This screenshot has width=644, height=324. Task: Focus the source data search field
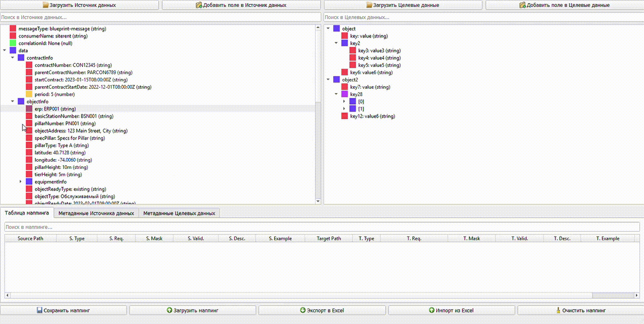tap(160, 17)
